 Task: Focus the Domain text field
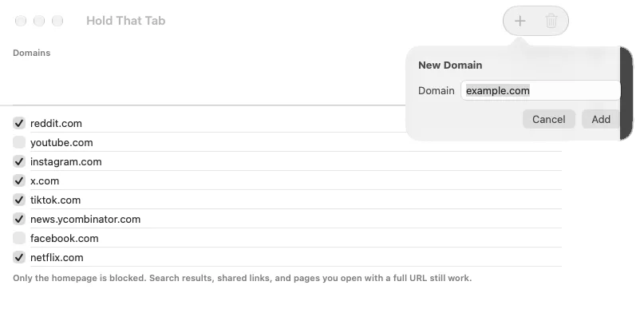pyautogui.click(x=540, y=90)
